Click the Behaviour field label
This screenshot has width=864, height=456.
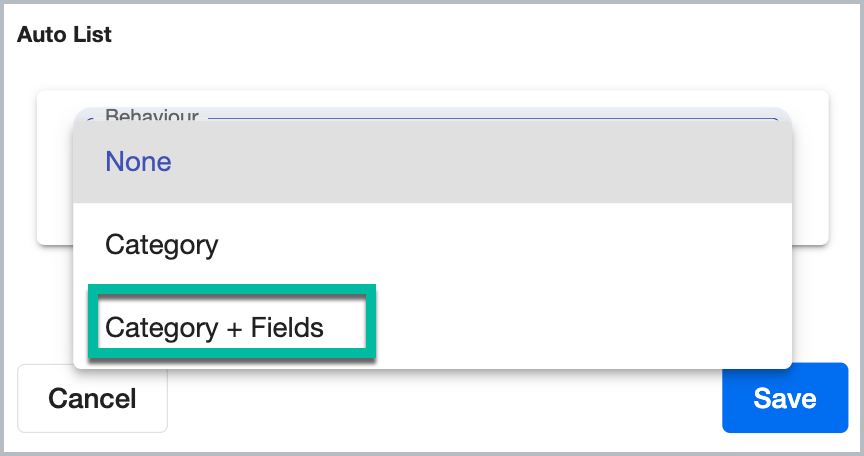click(152, 115)
